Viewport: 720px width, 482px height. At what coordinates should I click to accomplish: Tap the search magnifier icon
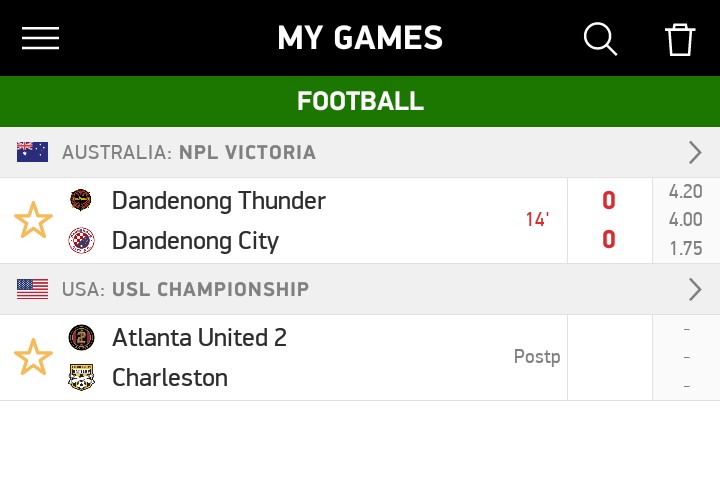coord(600,38)
